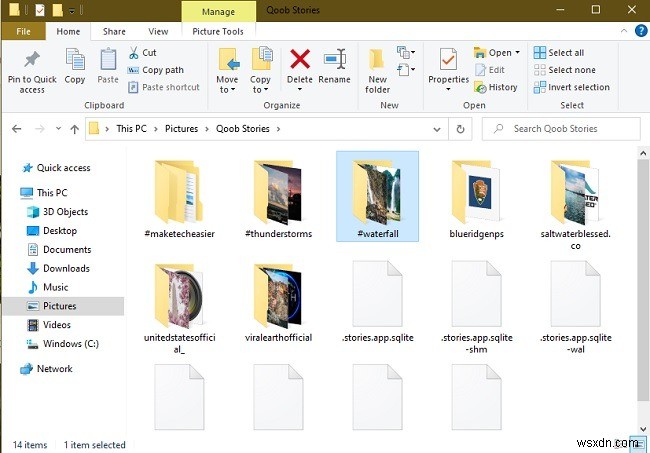The height and width of the screenshot is (453, 650).
Task: Click the Rename icon
Action: tap(335, 59)
